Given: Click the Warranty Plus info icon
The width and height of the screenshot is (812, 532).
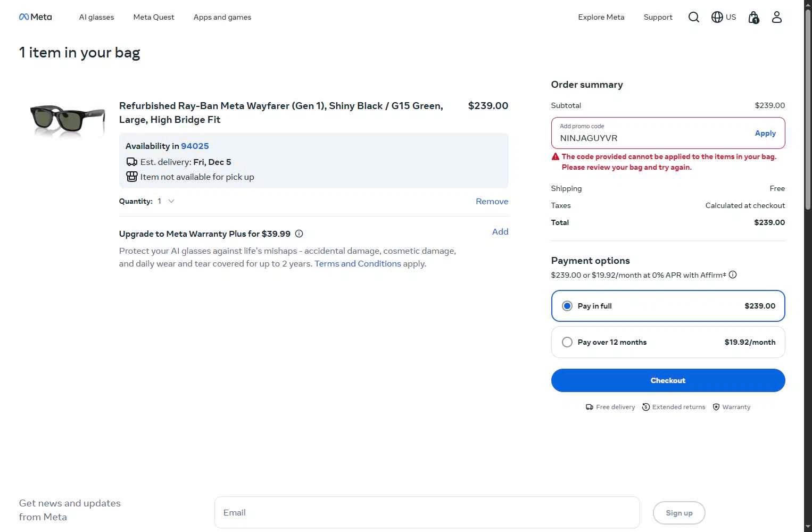Looking at the screenshot, I should (299, 234).
